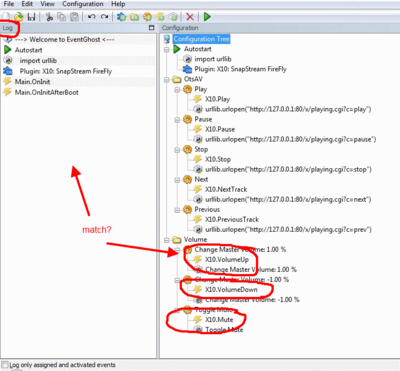
Task: Execute the selected item with the green play icon
Action: pos(207,16)
